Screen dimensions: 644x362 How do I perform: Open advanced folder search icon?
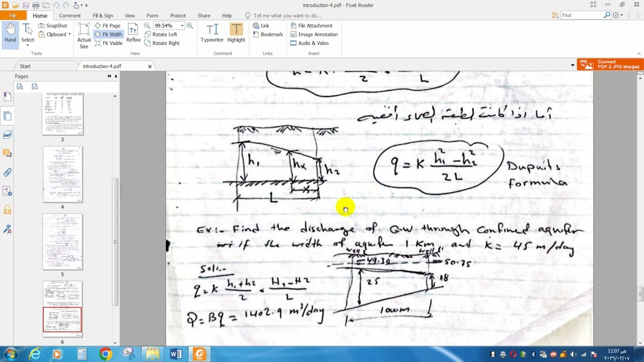coord(555,16)
